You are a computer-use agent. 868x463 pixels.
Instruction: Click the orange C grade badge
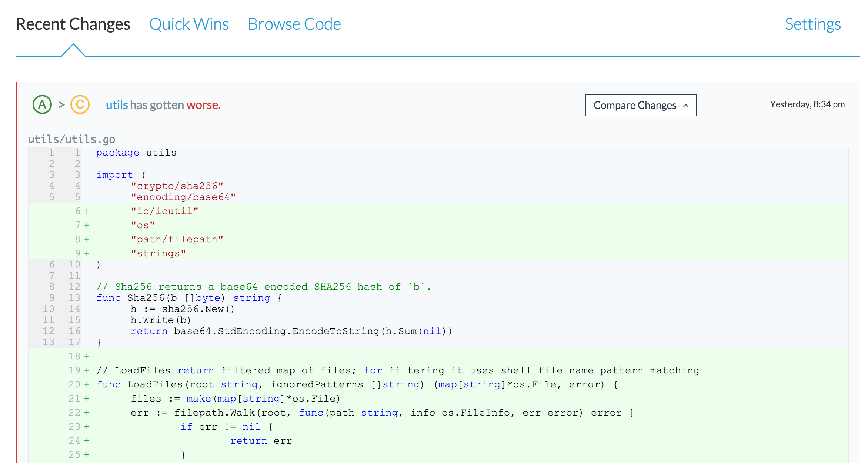[80, 105]
